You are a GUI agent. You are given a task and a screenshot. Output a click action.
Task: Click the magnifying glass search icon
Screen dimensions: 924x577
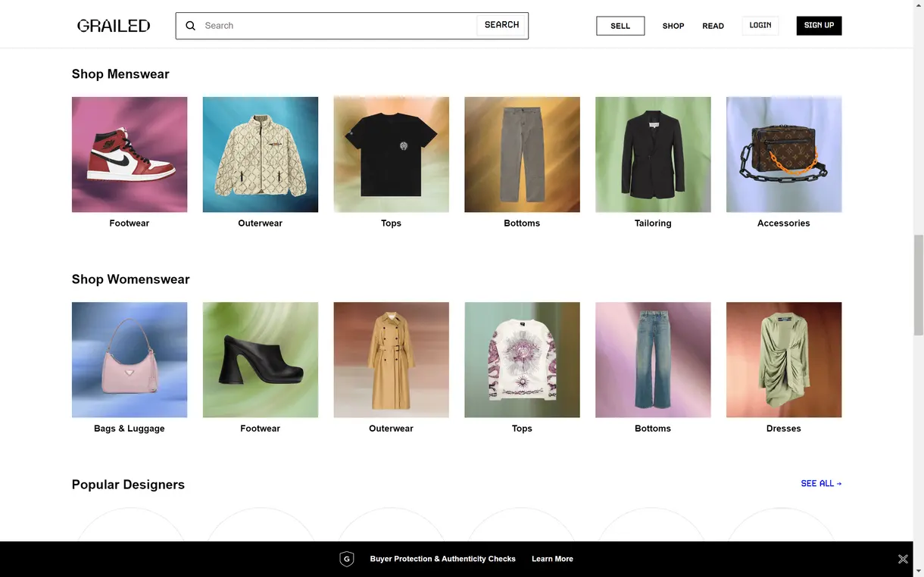pos(191,26)
